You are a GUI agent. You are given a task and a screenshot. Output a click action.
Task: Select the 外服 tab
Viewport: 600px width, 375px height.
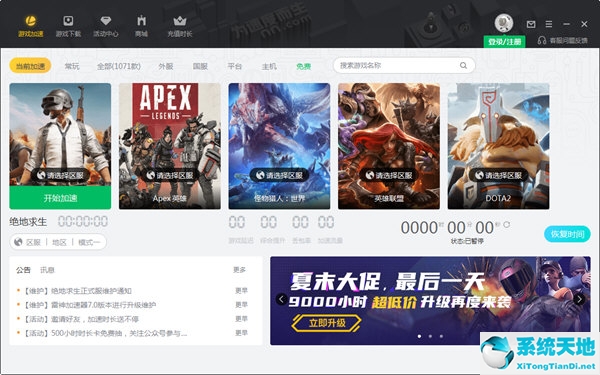point(166,66)
